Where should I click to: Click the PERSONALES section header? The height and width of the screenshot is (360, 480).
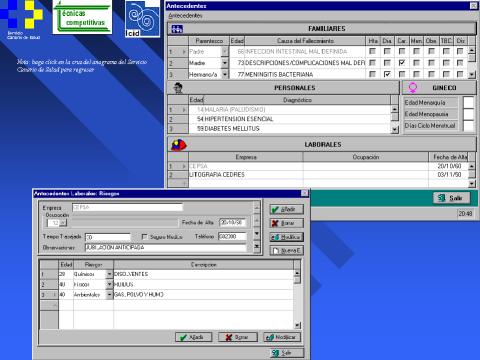283,88
